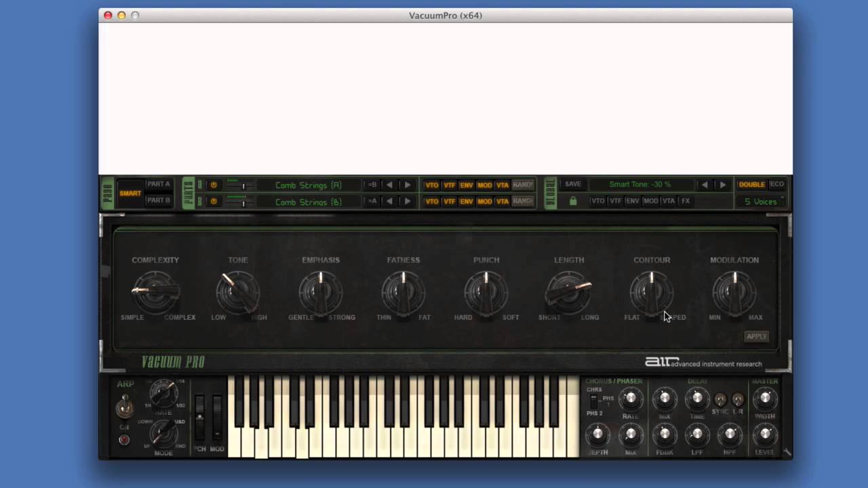Click the PCH pitch wheel

(x=199, y=418)
